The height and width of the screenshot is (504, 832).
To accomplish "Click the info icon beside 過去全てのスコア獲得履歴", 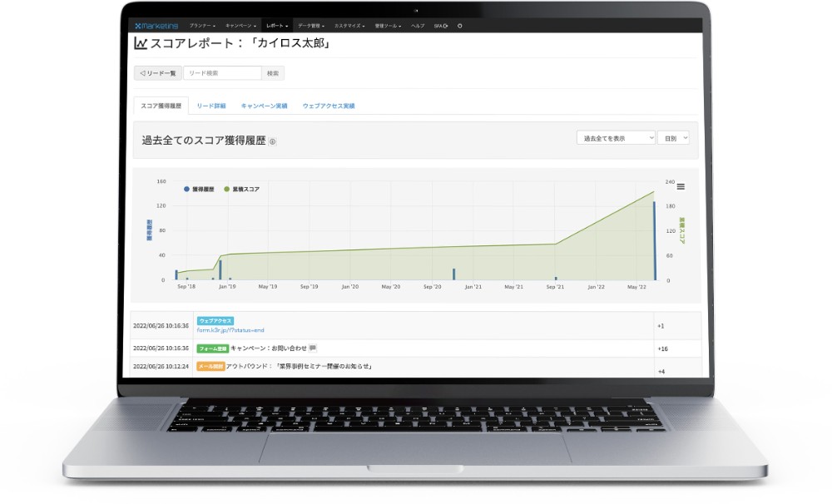I will click(273, 141).
